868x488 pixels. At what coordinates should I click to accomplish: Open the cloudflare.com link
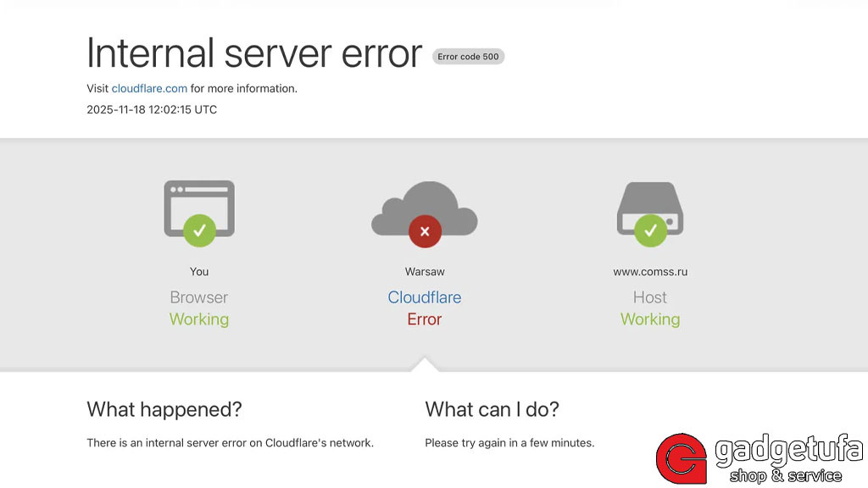point(148,88)
